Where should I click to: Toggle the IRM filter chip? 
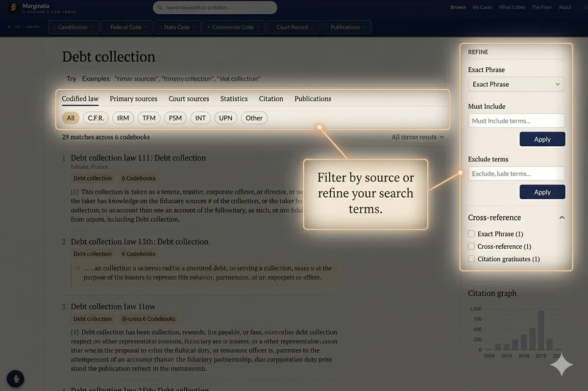[x=123, y=118]
